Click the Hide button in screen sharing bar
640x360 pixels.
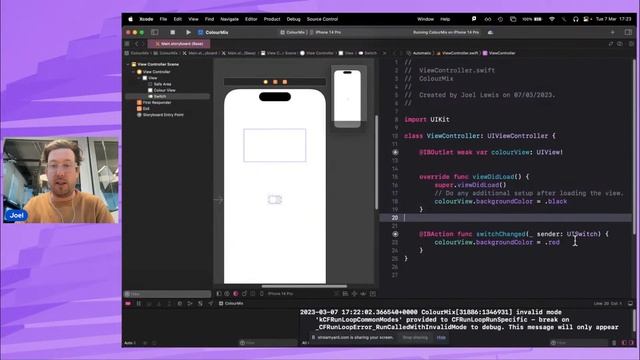click(x=441, y=338)
